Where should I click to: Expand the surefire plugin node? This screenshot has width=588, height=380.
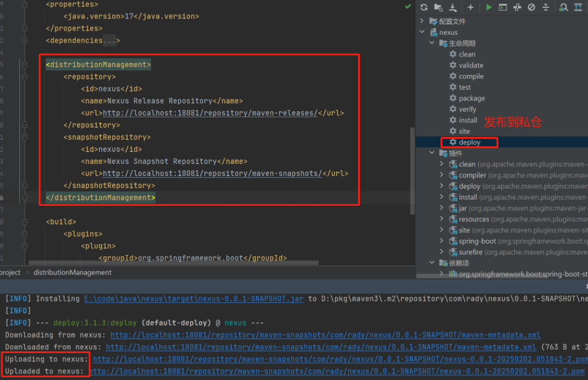tap(442, 252)
